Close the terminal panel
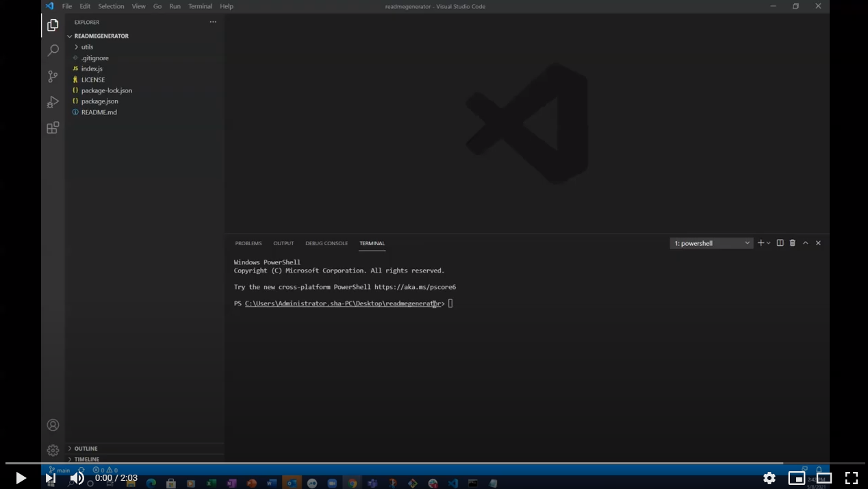Screen dimensions: 868x489 [818, 243]
